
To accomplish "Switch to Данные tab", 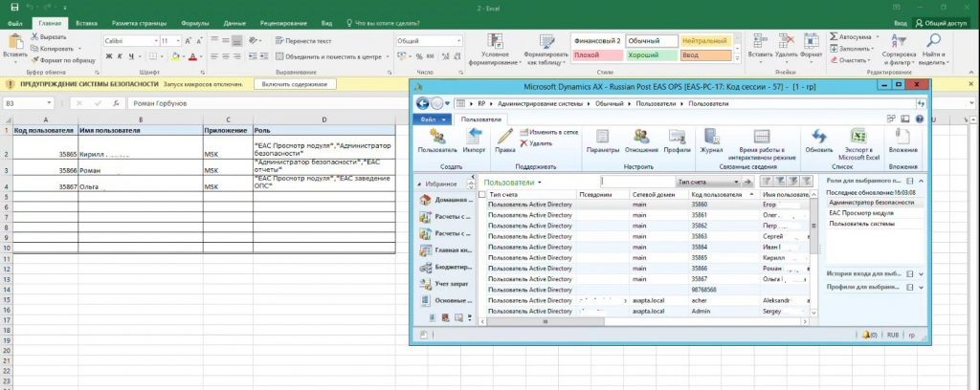I will point(234,23).
